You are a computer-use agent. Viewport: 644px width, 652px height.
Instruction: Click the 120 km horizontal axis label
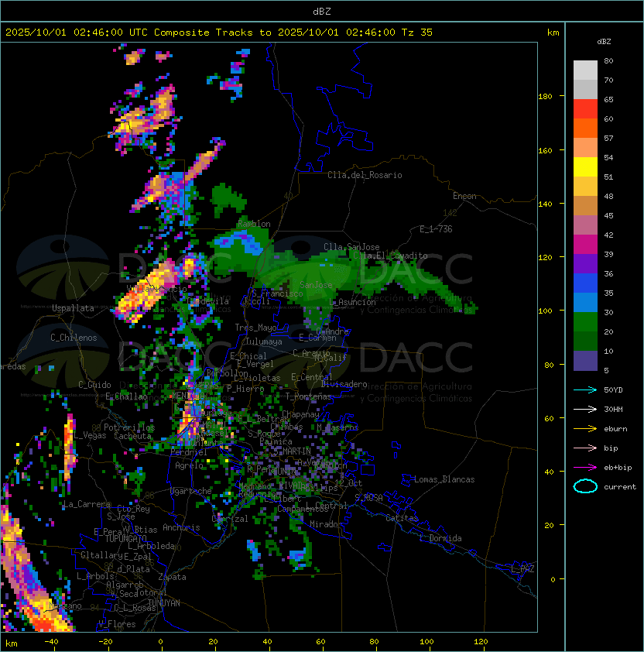(481, 642)
